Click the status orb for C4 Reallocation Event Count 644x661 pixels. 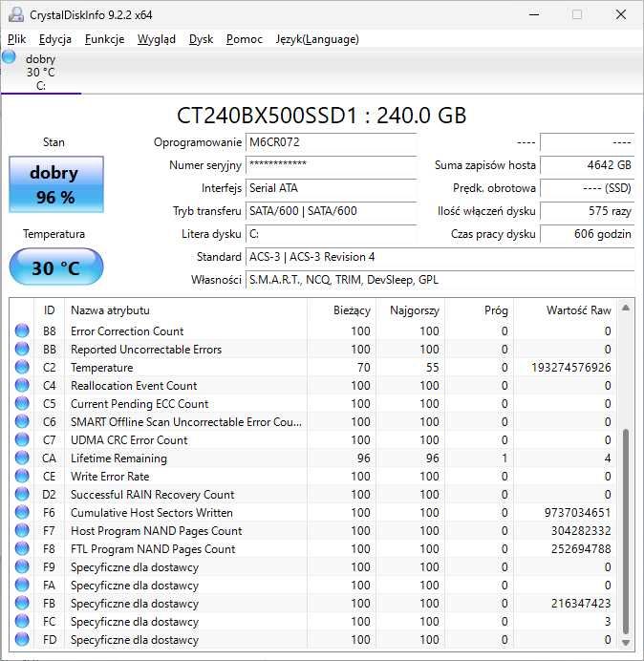point(22,385)
